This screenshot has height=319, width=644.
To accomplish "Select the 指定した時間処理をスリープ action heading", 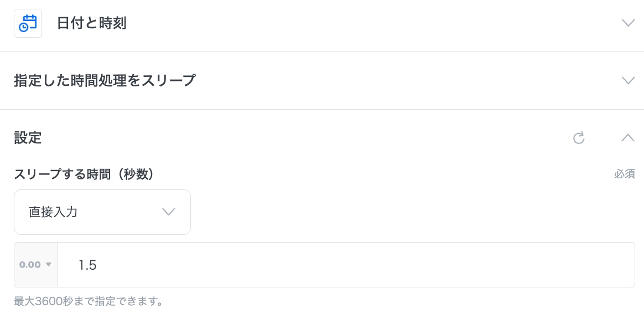I will tap(105, 80).
